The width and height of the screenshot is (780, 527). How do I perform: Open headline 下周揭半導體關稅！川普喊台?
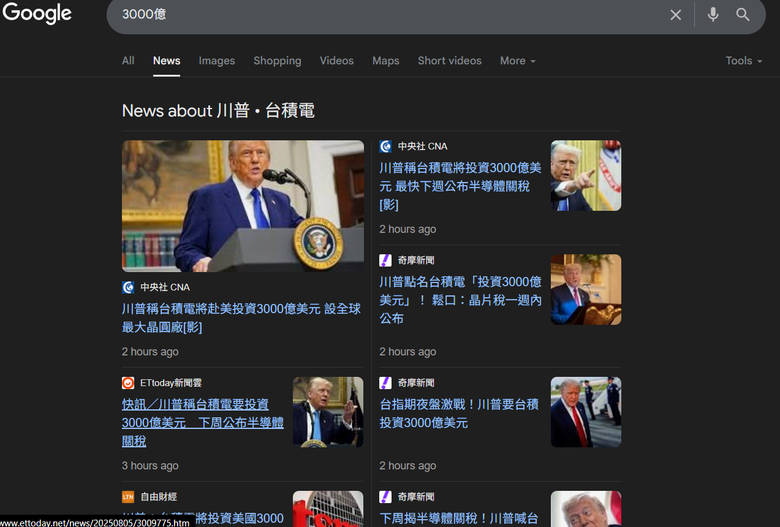(x=459, y=519)
